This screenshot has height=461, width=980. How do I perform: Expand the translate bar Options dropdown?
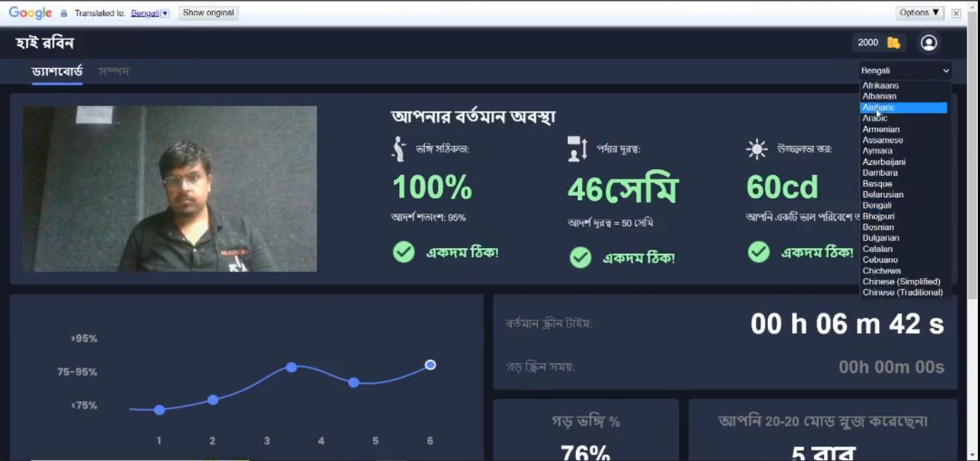click(x=920, y=13)
